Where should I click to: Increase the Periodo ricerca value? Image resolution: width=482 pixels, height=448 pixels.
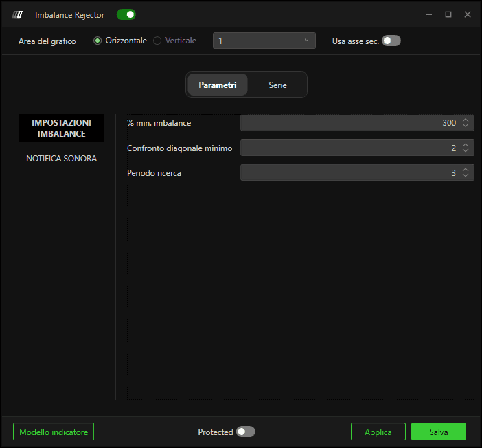[466, 170]
